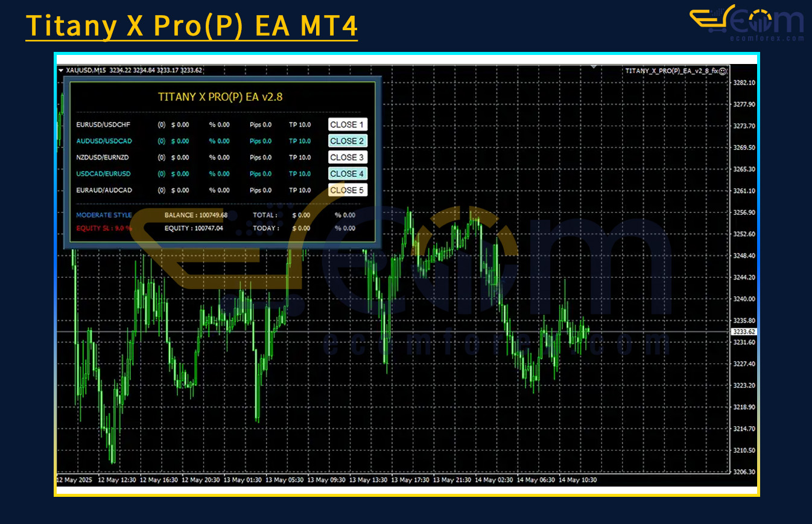Image resolution: width=812 pixels, height=524 pixels.
Task: Select the EURUSD/USDCHF pair row label
Action: [103, 125]
